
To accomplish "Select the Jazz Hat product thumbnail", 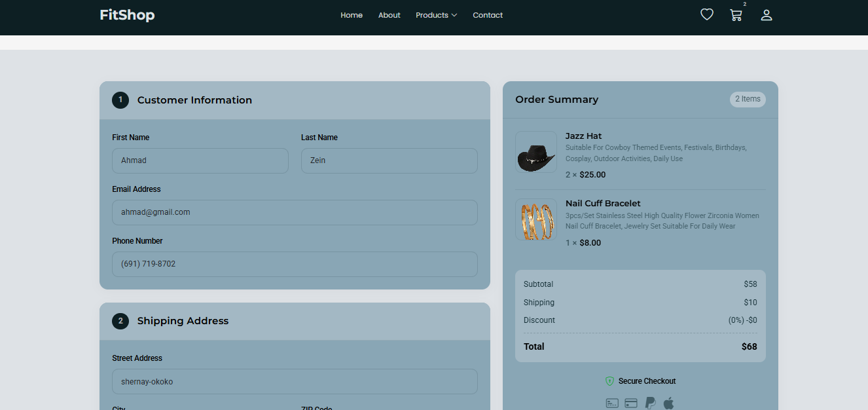I will pos(536,152).
